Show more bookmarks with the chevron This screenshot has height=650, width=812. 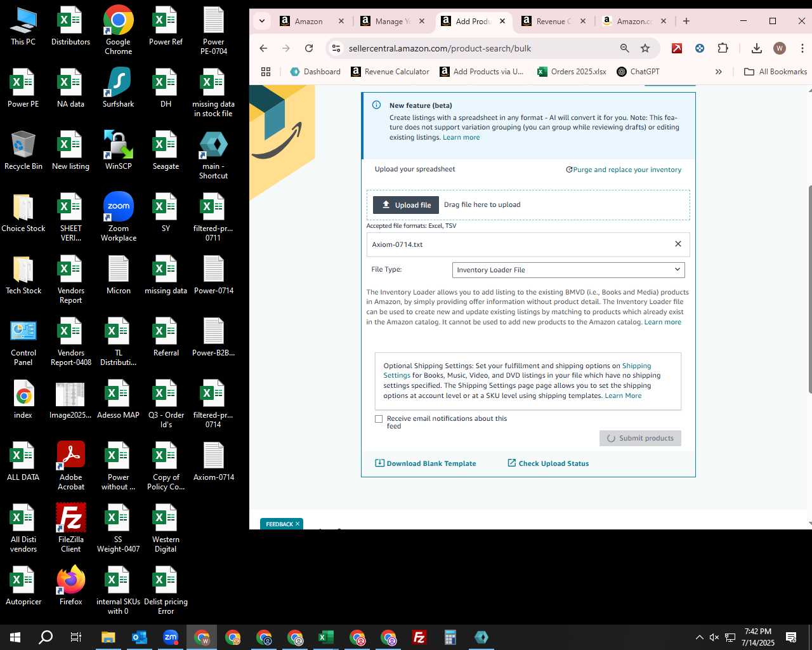pyautogui.click(x=719, y=72)
